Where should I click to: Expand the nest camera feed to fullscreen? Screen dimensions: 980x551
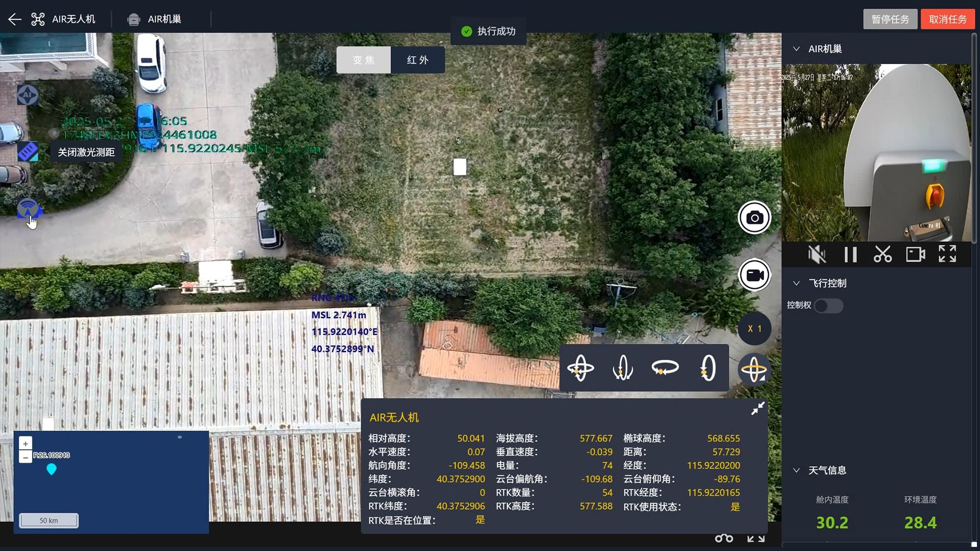(947, 254)
